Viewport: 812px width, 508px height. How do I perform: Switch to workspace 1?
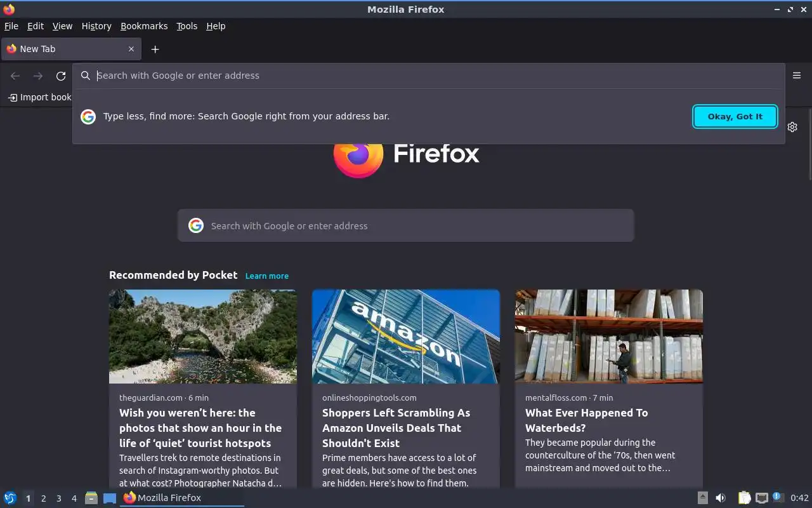28,498
